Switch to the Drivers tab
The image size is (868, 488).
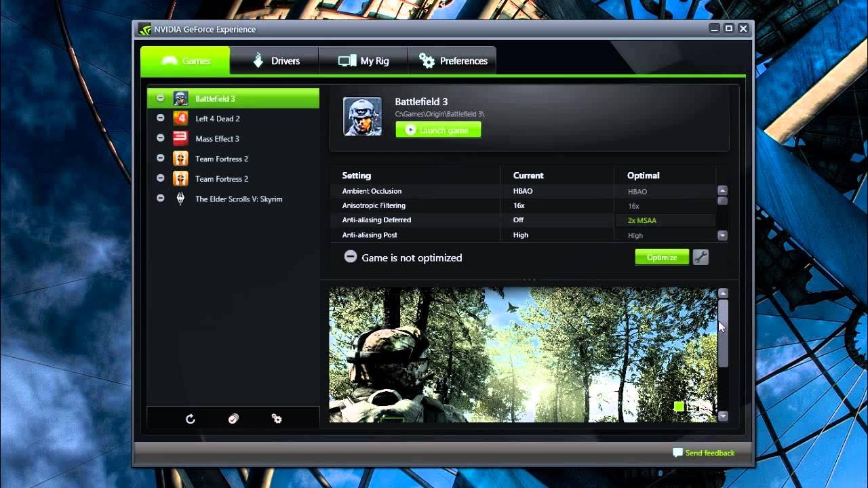click(275, 61)
